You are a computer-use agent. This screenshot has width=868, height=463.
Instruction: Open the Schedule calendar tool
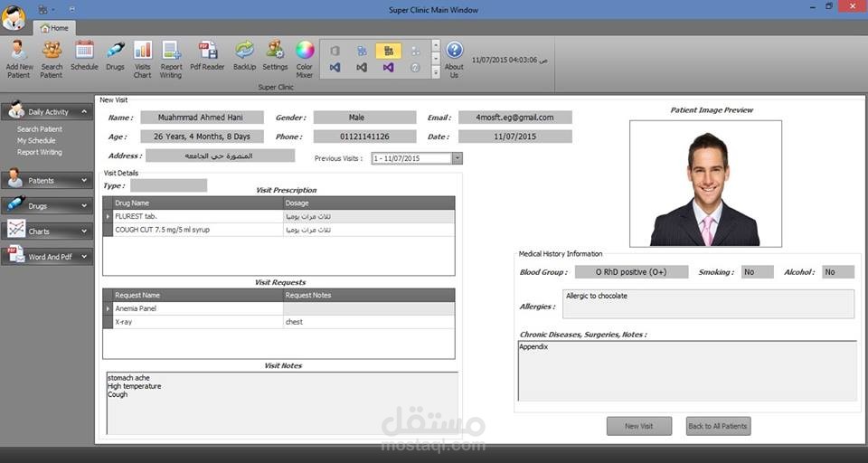84,55
